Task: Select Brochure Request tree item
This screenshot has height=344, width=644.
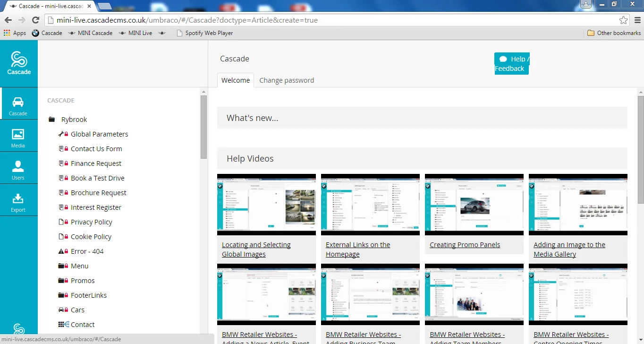Action: (99, 193)
